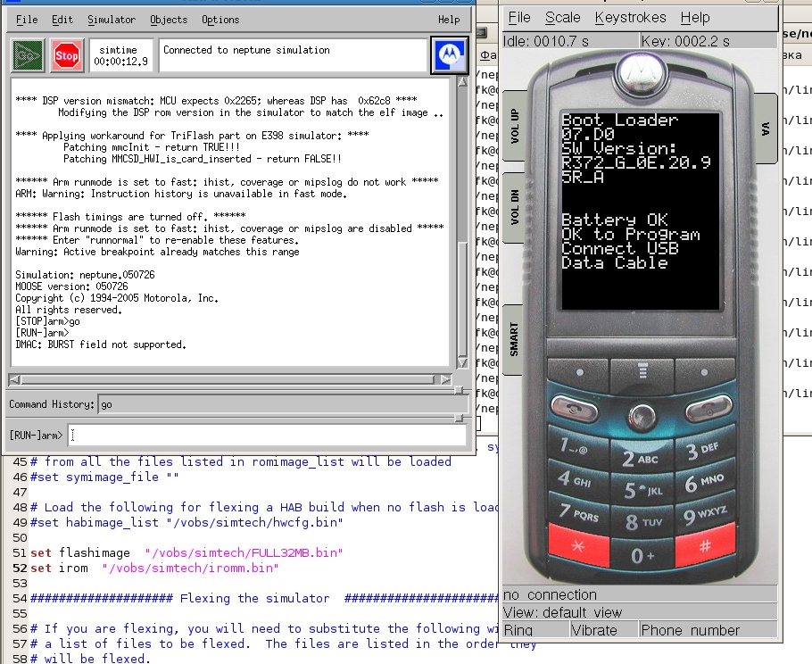Viewport: 812px width, 664px height.
Task: Click the 'Idle: 0010.7 s' status field
Action: (x=570, y=41)
